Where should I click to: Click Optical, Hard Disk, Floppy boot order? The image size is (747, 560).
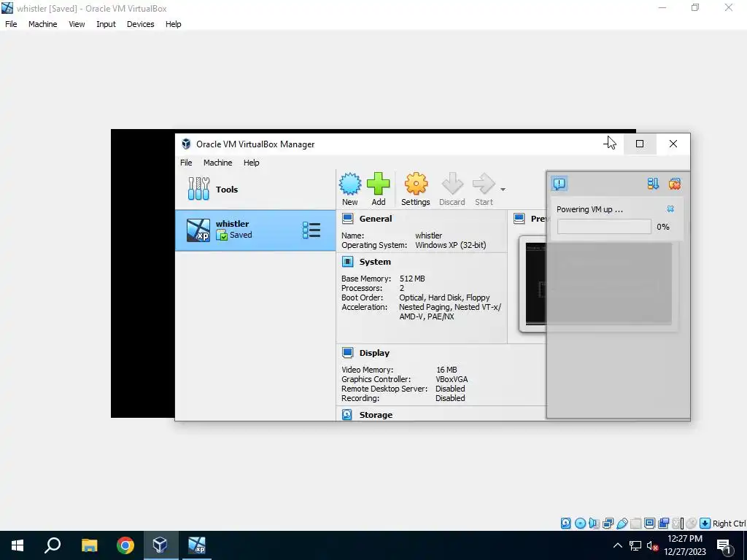(444, 297)
